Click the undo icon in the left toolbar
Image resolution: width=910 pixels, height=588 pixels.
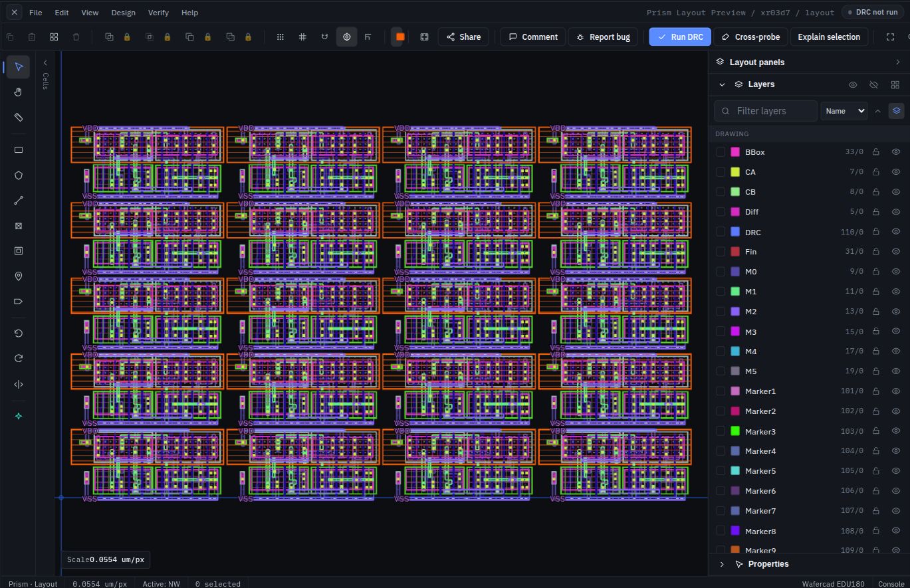19,334
